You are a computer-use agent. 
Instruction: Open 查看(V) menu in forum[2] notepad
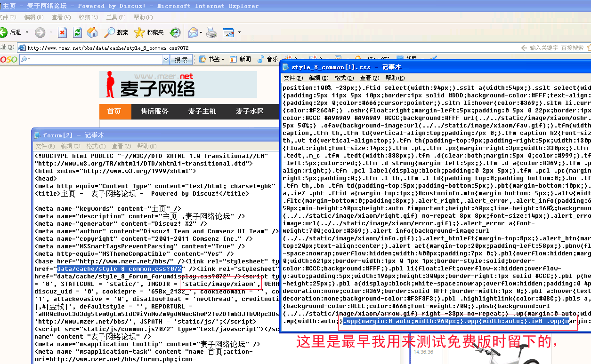pyautogui.click(x=121, y=146)
